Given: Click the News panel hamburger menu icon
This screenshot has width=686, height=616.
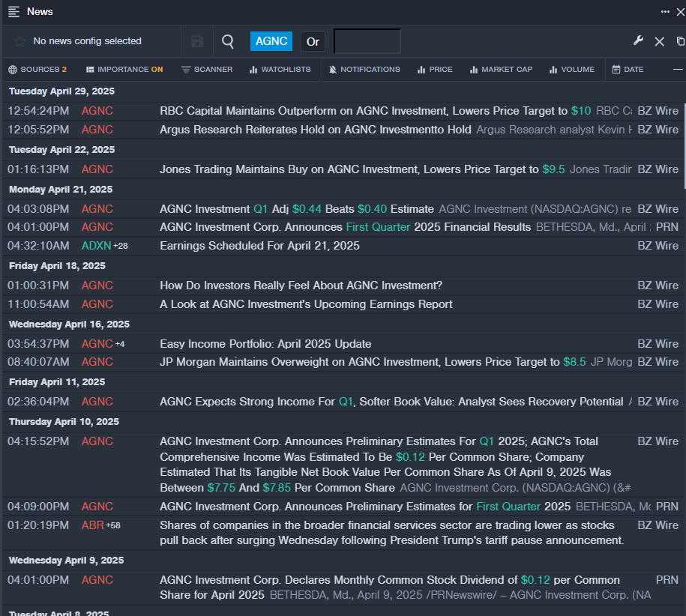Looking at the screenshot, I should pos(13,12).
